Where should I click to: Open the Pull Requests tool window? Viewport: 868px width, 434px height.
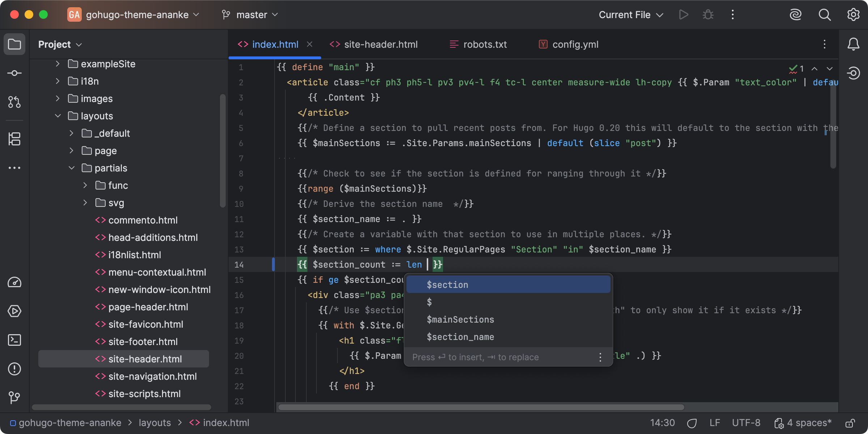pyautogui.click(x=14, y=102)
